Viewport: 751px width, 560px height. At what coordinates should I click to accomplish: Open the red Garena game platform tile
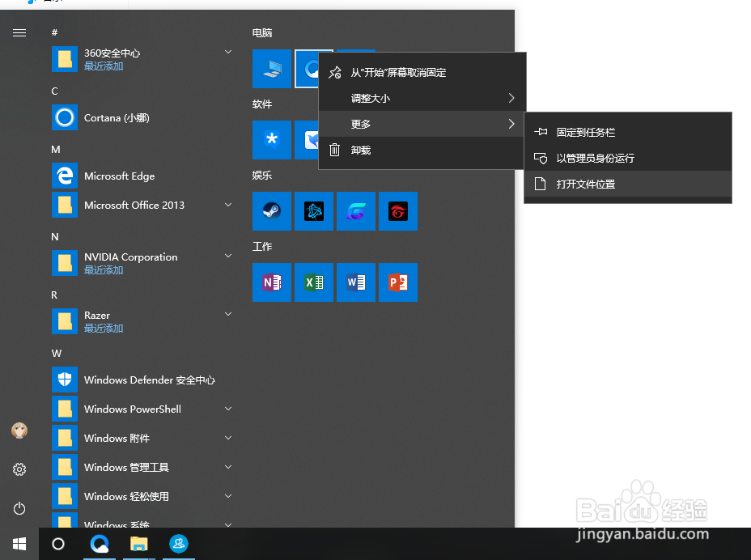(398, 211)
